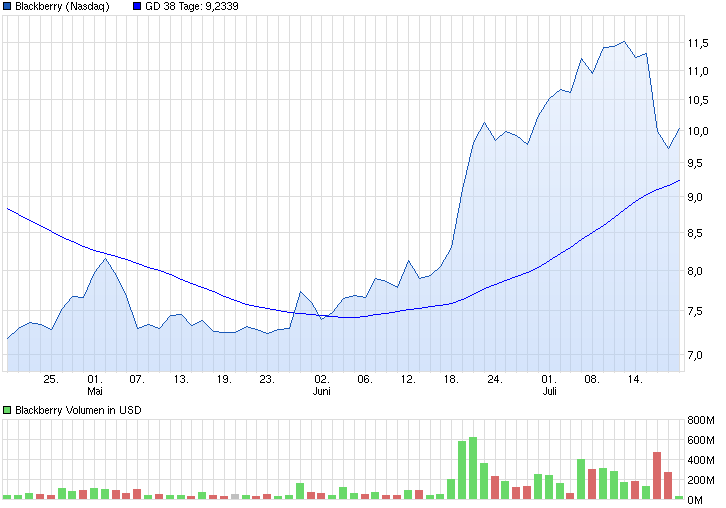Click the Blackberry Volumen in USD label
726x508 pixels.
[77, 410]
